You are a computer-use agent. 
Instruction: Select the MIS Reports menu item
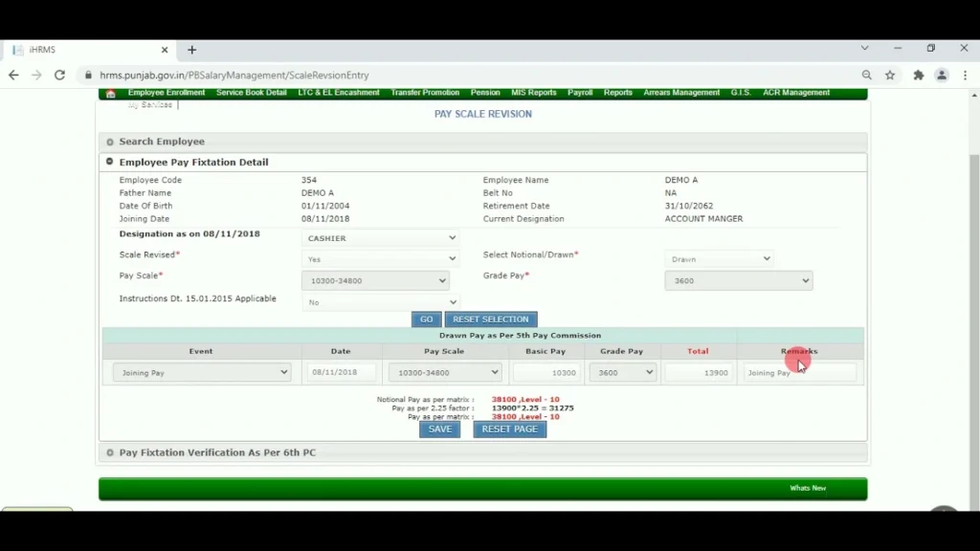click(x=533, y=93)
